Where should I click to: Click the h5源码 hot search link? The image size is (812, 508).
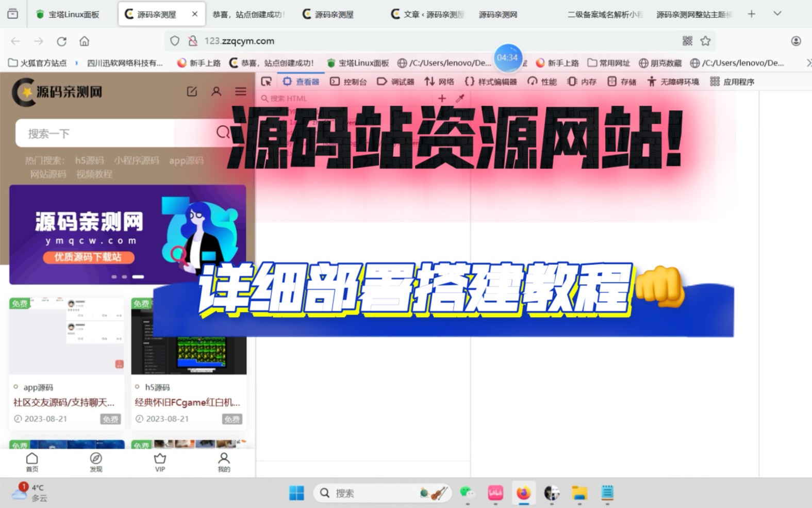tap(89, 160)
